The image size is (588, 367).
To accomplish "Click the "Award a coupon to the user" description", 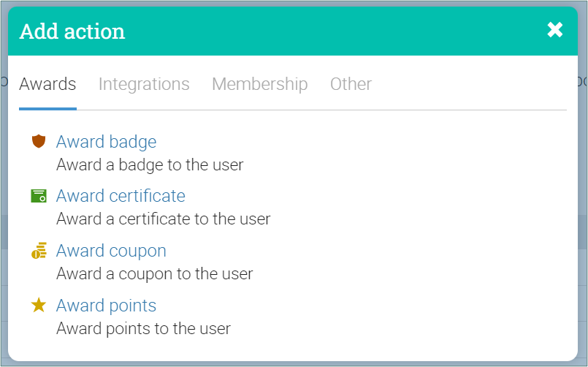I will coord(154,274).
